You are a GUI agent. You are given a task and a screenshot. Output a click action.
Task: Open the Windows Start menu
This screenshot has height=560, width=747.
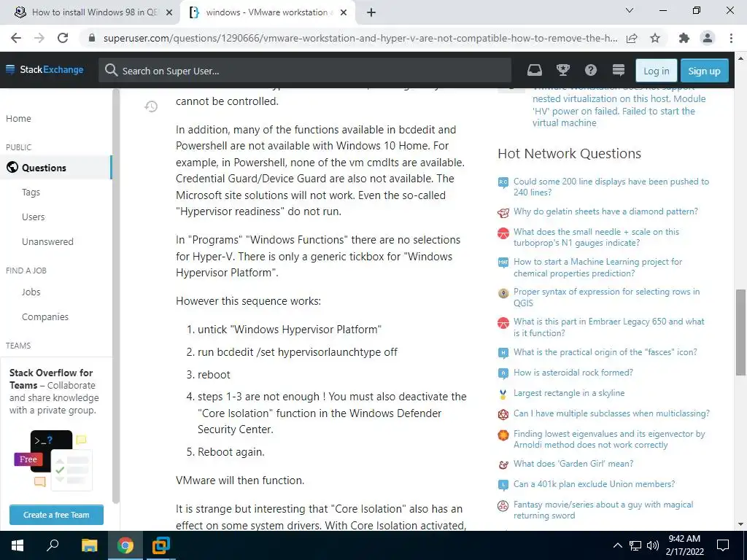coord(18,545)
